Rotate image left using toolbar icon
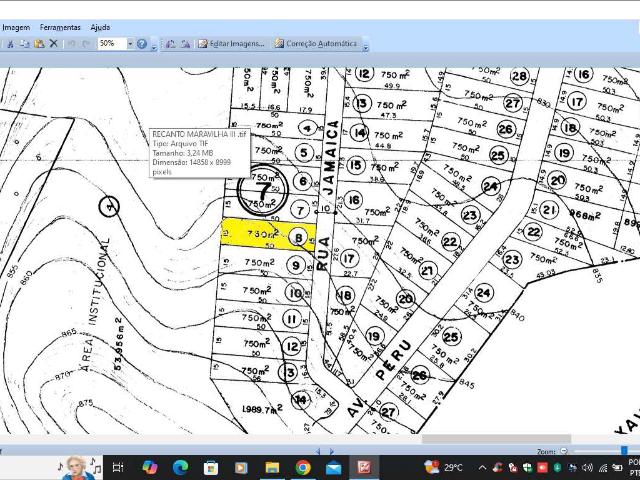Image resolution: width=640 pixels, height=480 pixels. pyautogui.click(x=171, y=44)
